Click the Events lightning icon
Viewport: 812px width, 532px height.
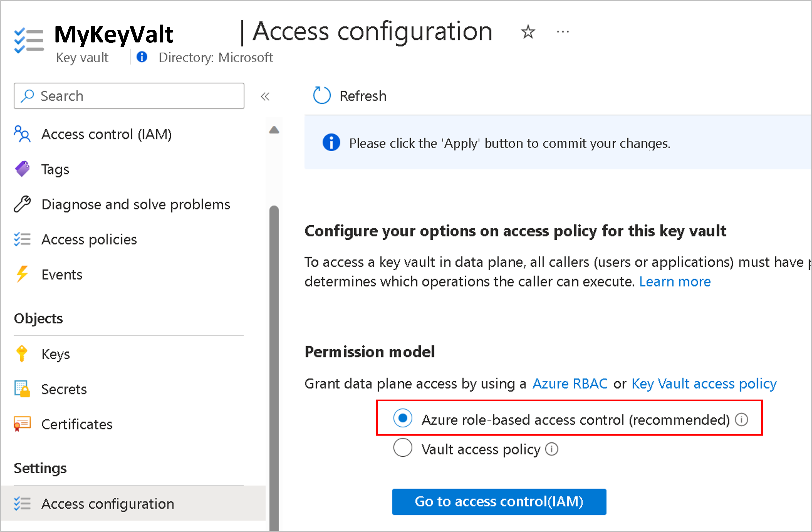pos(22,274)
